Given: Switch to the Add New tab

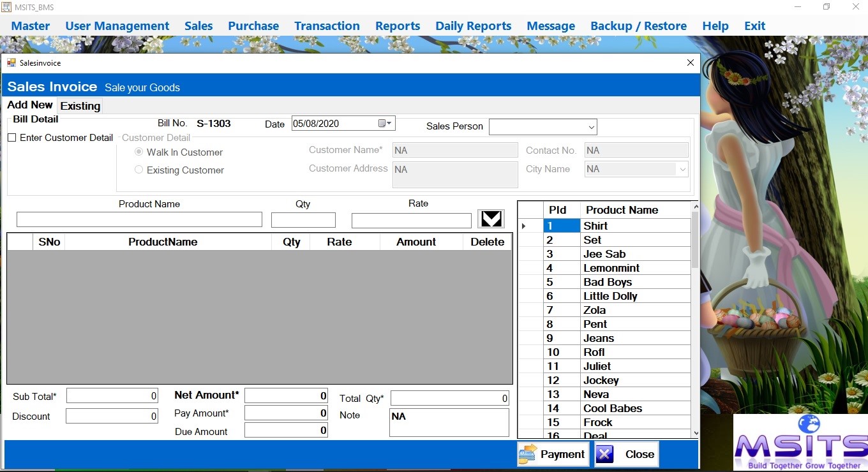Looking at the screenshot, I should (x=29, y=105).
